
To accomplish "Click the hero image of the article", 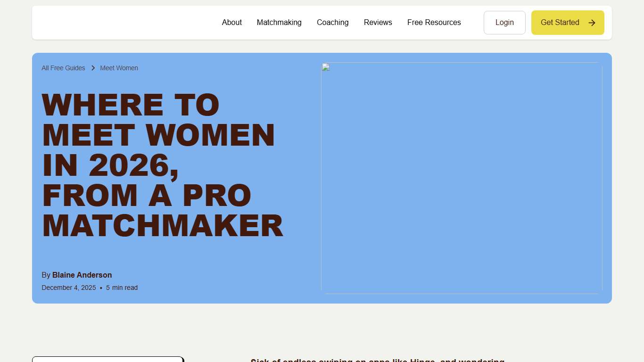I will (462, 178).
